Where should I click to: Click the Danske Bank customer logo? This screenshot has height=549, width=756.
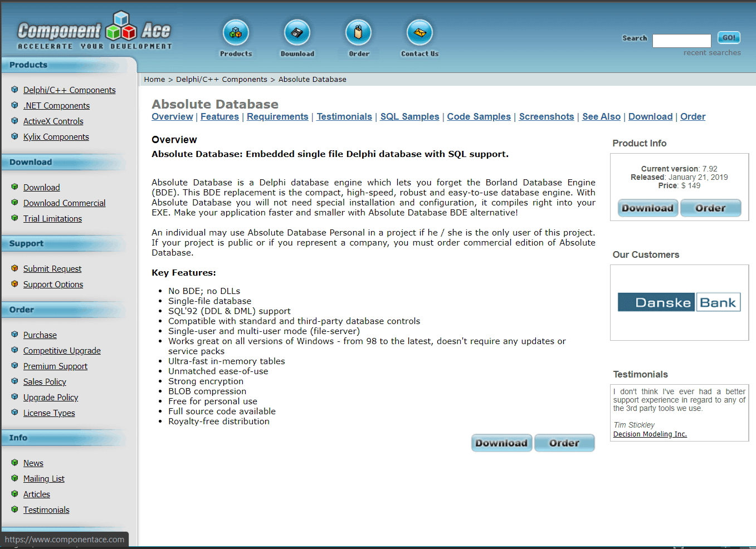pyautogui.click(x=679, y=302)
